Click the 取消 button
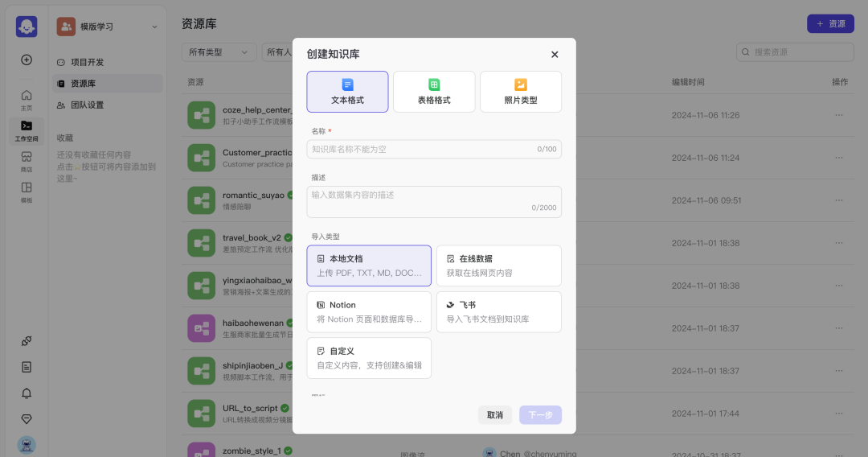 point(495,415)
